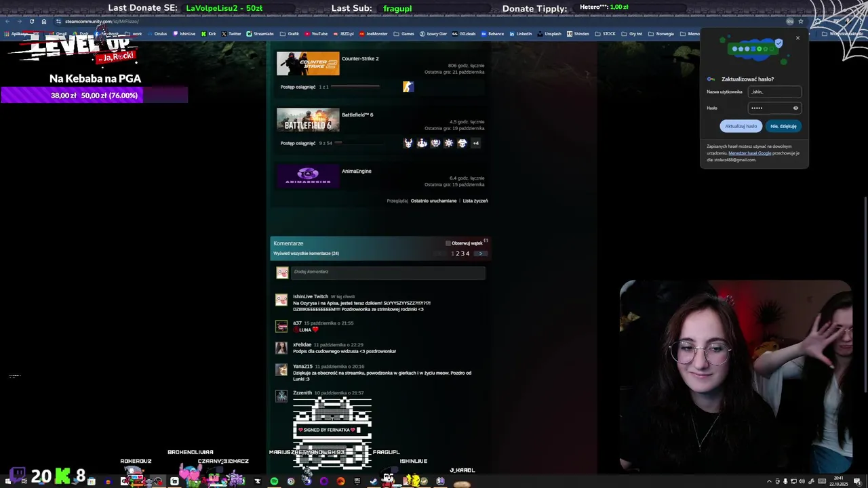This screenshot has width=868, height=488.
Task: Open the GG.deals bookmark
Action: (464, 34)
